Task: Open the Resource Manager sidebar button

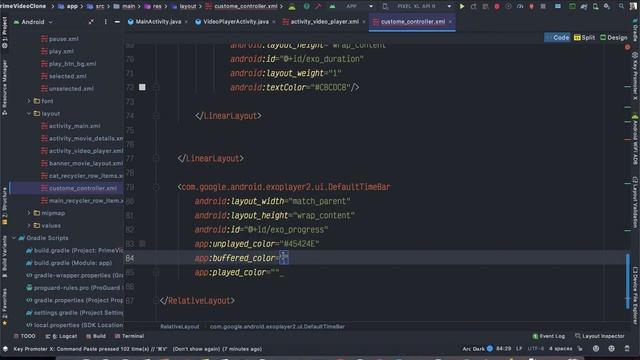Action: tap(4, 87)
